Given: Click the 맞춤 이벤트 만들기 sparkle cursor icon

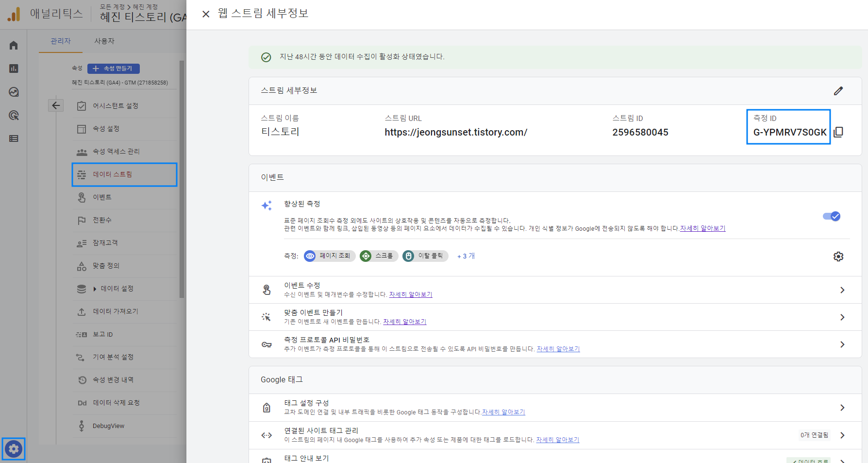Looking at the screenshot, I should [x=267, y=317].
